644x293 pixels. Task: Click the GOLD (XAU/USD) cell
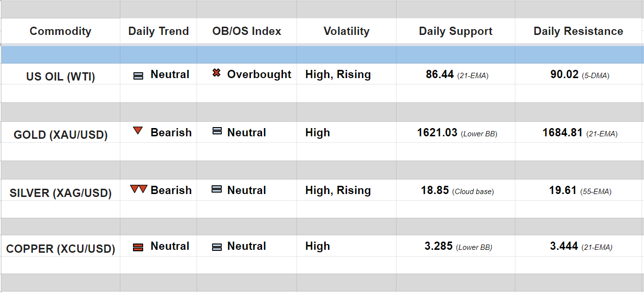[61, 135]
